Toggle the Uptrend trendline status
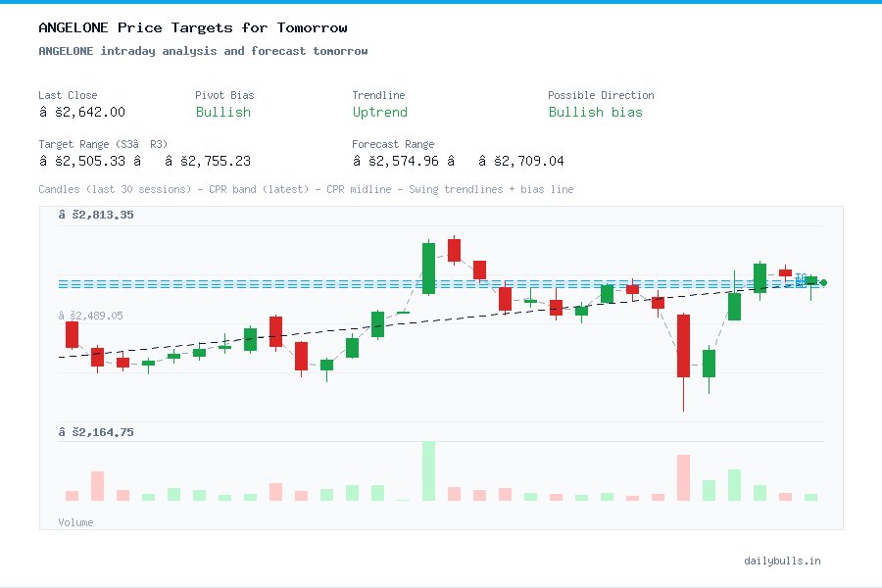This screenshot has width=882, height=588. (379, 112)
